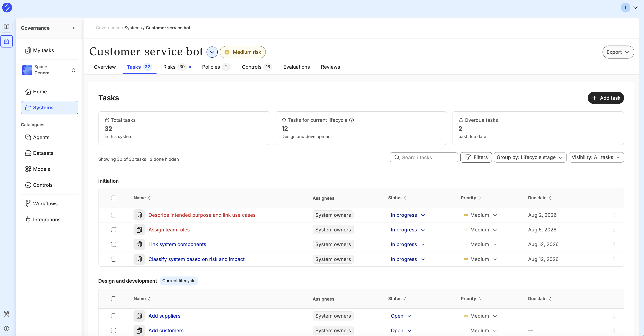Sort the Design and development table by Due date
644x336 pixels.
[540, 299]
